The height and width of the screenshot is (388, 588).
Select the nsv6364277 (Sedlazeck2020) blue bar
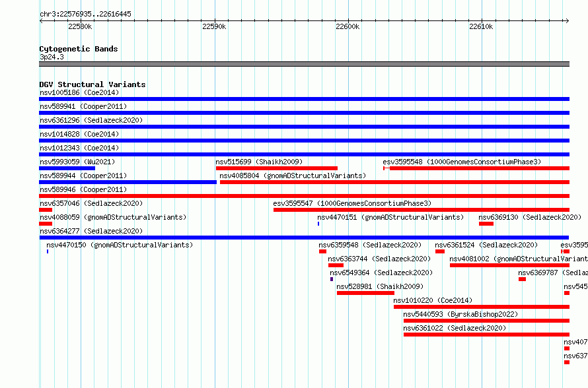pos(304,238)
